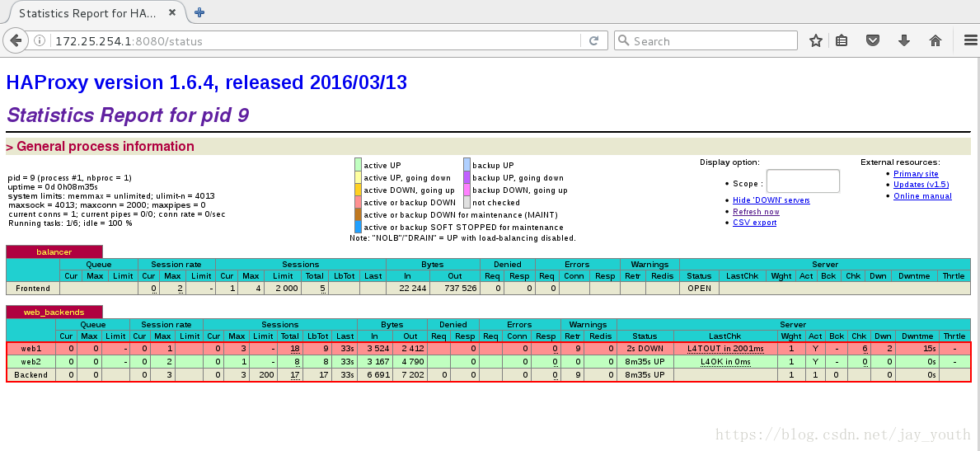Viewport: 980px width, 451px height.
Task: Click the 2s DOWN status cell
Action: click(645, 349)
